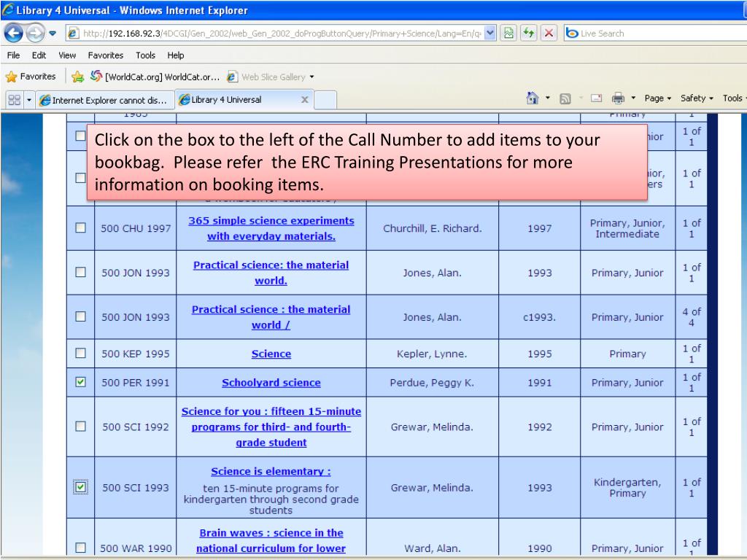Image resolution: width=747 pixels, height=560 pixels.
Task: Click the Favorites star button
Action: (31, 76)
